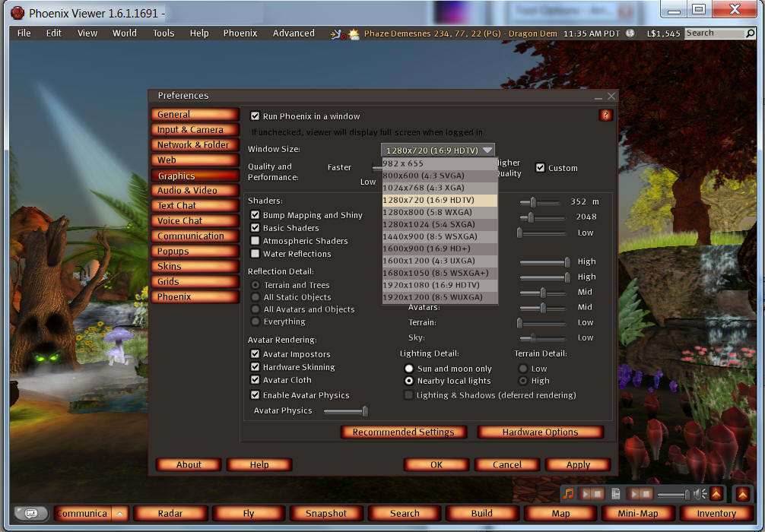The image size is (765, 532).
Task: Disable Bump Mapping and Shiny
Action: click(x=255, y=214)
